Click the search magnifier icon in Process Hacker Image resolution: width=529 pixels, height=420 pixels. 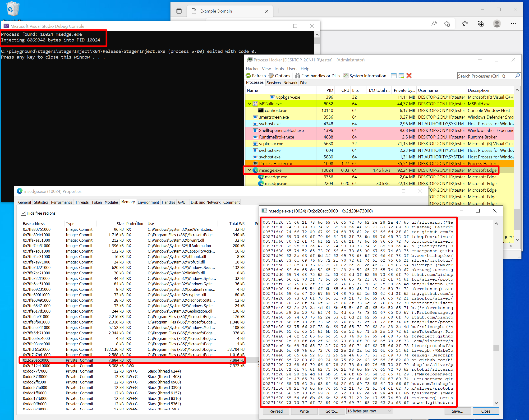click(517, 76)
